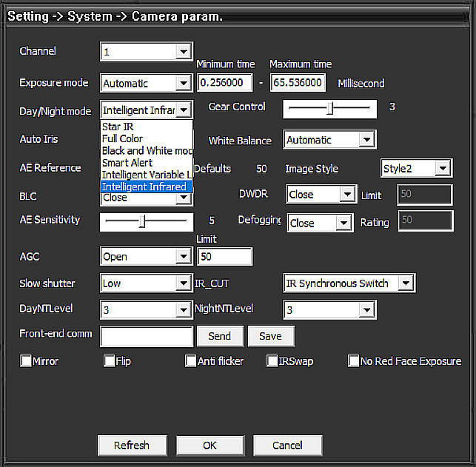Screen dimensions: 476x467
Task: Click the Front-end comm input field
Action: 147,337
